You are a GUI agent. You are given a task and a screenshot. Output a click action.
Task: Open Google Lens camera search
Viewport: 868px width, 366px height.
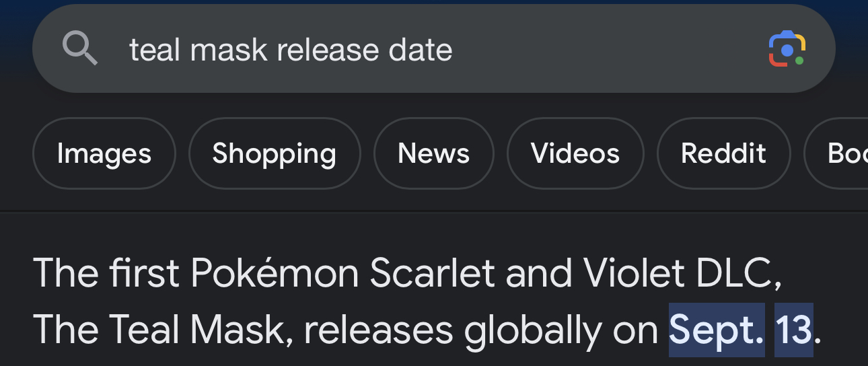click(787, 49)
